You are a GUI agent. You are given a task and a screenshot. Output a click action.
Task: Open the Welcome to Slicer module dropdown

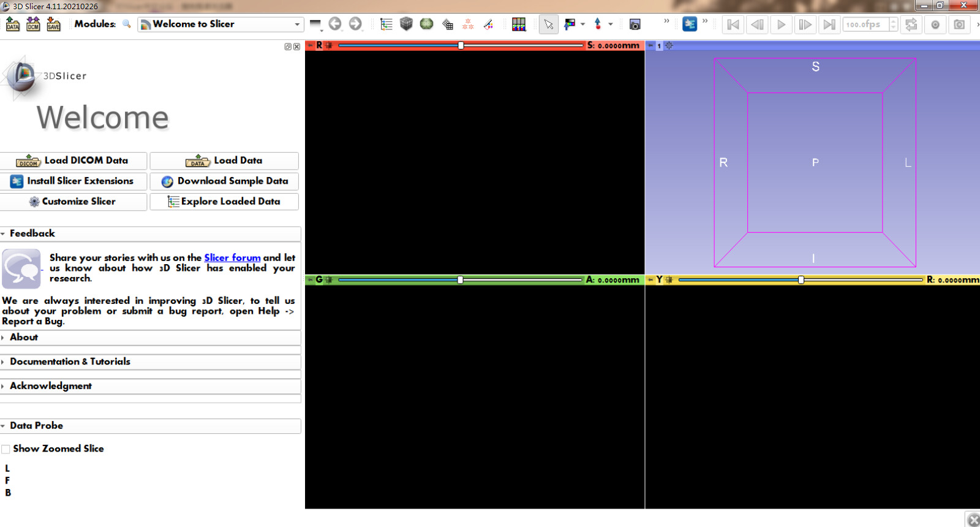pos(221,24)
